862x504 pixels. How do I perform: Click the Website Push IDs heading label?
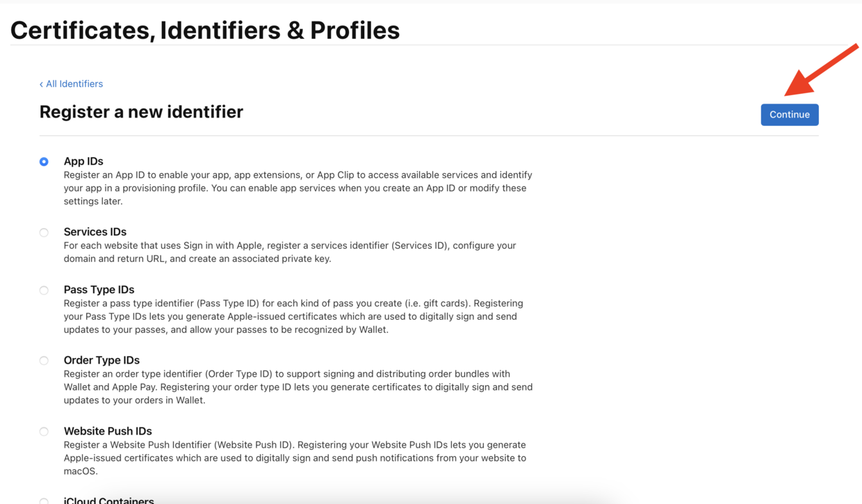point(108,431)
